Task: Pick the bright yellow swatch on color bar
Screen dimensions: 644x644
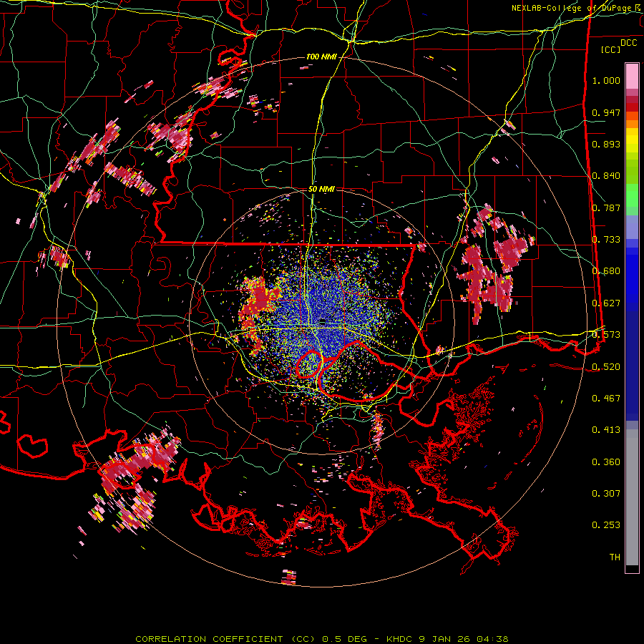Action: [632, 140]
